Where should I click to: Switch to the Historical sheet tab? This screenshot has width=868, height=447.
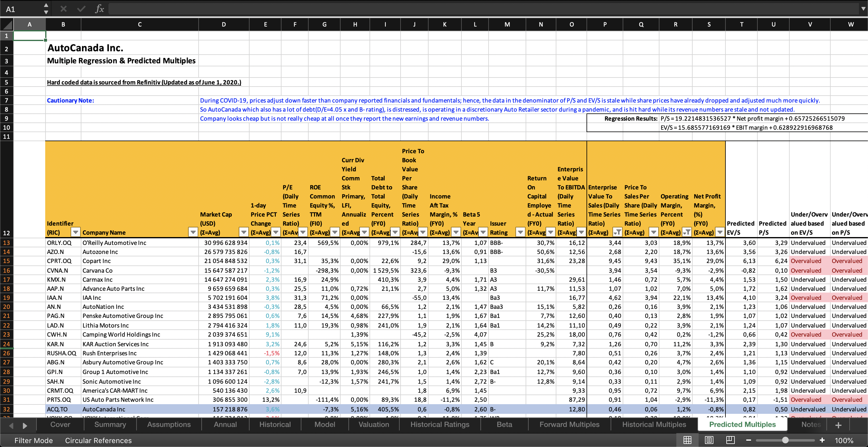[x=275, y=424]
